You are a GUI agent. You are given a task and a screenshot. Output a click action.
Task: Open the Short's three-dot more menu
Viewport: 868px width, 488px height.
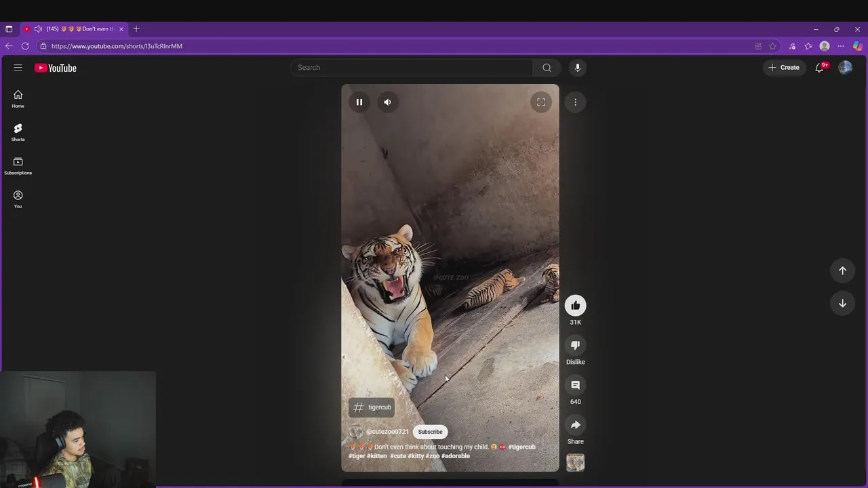576,102
